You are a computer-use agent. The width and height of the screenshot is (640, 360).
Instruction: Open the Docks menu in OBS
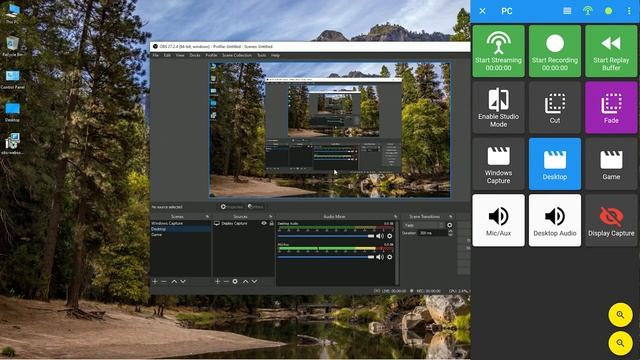195,55
